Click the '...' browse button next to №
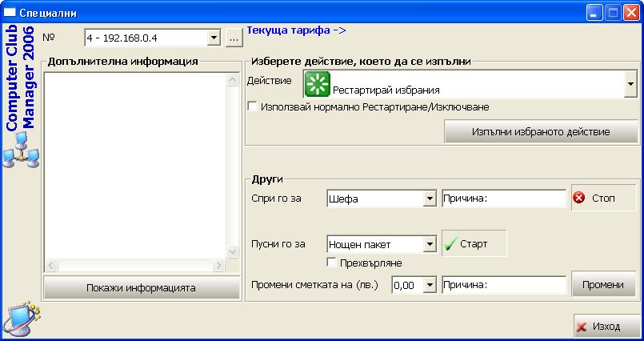Viewport: 644px width, 341px height. pyautogui.click(x=234, y=38)
